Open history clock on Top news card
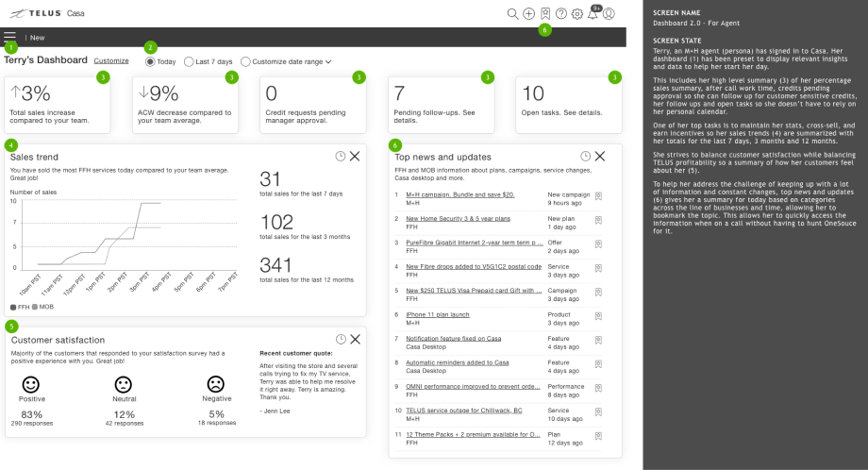The image size is (868, 470). coord(585,156)
